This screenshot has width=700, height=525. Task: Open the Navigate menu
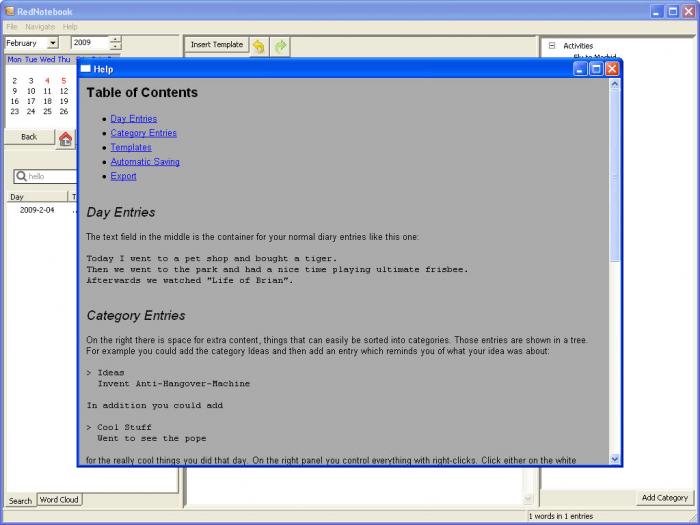[40, 27]
